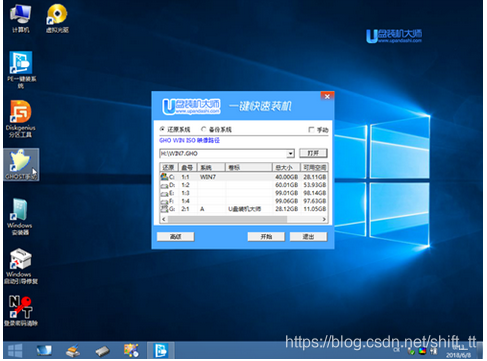Open the 虚拟光驱 virtual drive icon
Viewport: 487px width, 361px height.
[x=57, y=18]
